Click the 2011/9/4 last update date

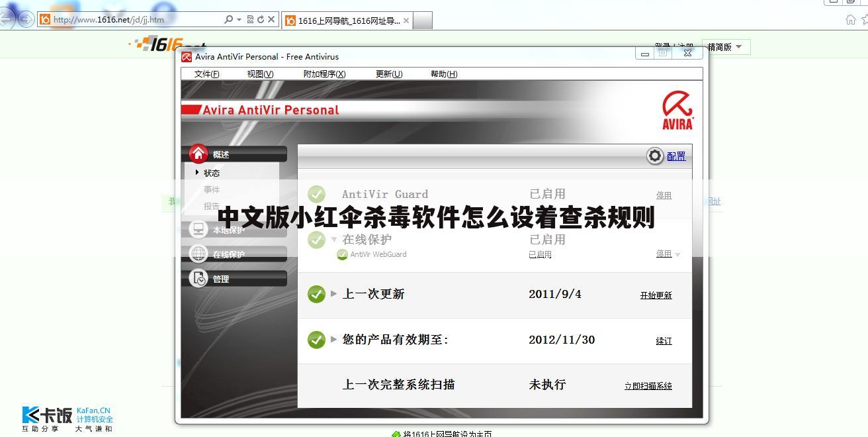(x=555, y=294)
